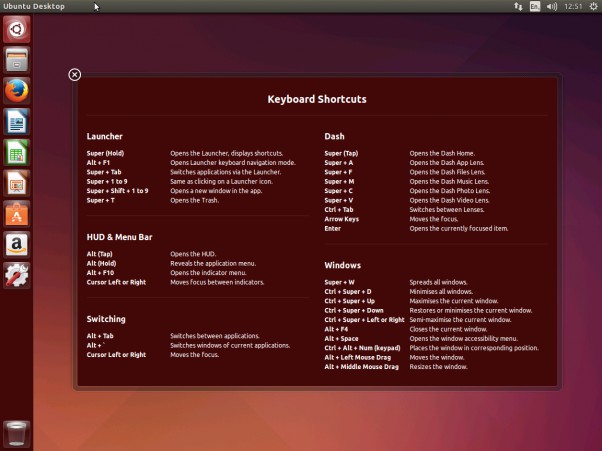Screen dimensions: 602x451
Task: Click the Keyboard Shortcuts heading
Action: 317,99
